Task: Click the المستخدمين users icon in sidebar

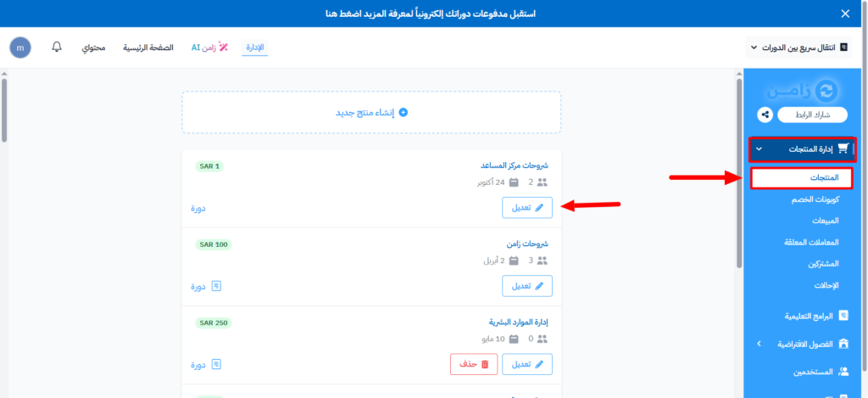Action: 842,372
